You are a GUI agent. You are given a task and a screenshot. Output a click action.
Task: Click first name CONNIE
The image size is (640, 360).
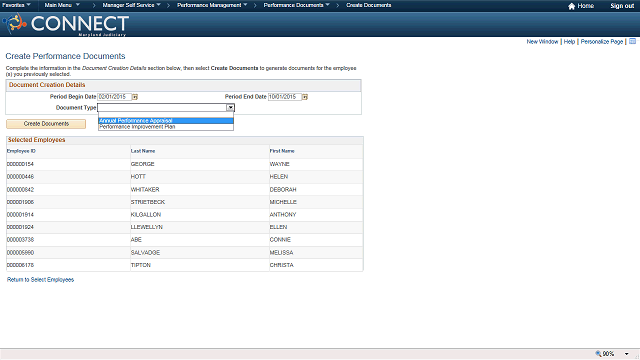[280, 240]
